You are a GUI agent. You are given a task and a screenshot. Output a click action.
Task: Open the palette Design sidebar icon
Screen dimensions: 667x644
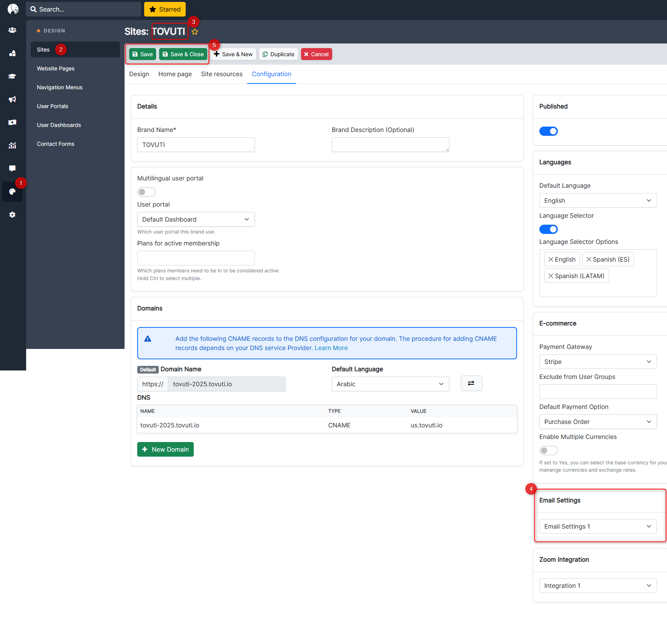click(12, 192)
